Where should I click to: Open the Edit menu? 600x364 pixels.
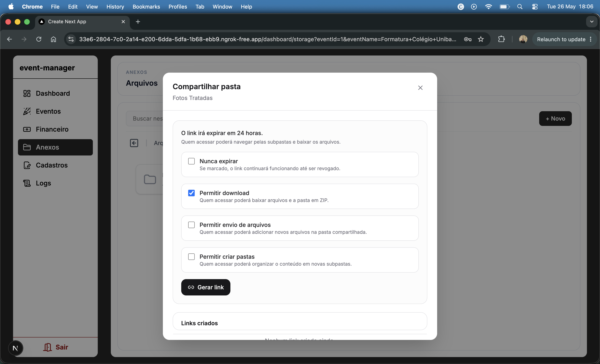73,7
